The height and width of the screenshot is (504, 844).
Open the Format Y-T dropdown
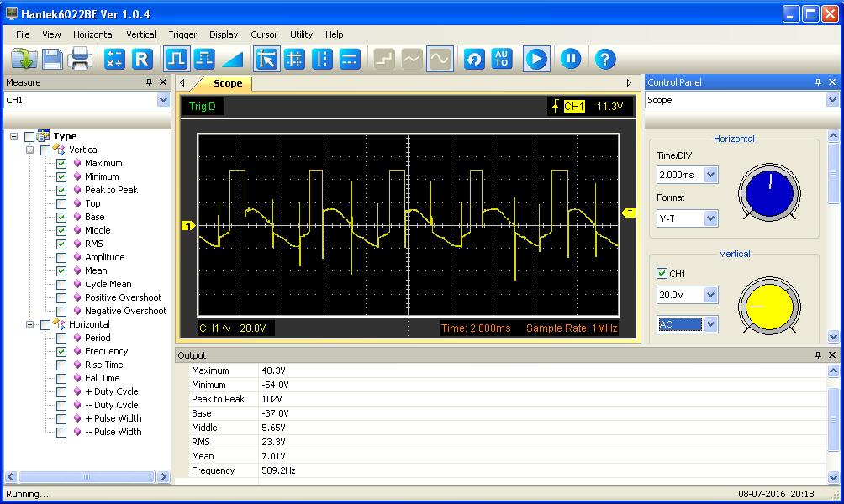[x=711, y=218]
